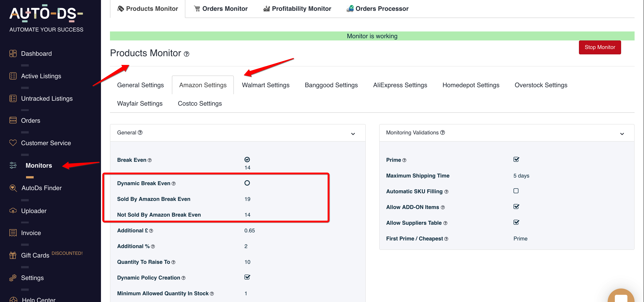Collapse the Monitoring Validations panel chevron
Screen dimensions: 644x302
point(622,134)
